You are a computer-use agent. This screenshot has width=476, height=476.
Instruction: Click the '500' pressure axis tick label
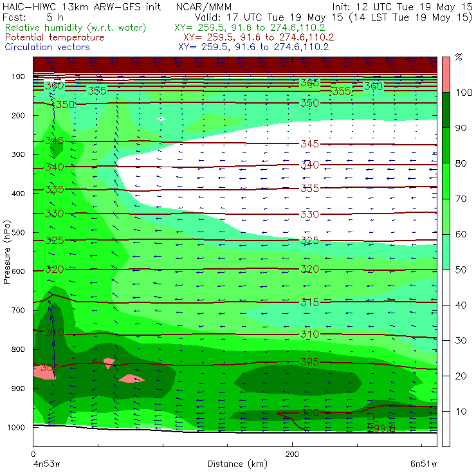point(18,232)
